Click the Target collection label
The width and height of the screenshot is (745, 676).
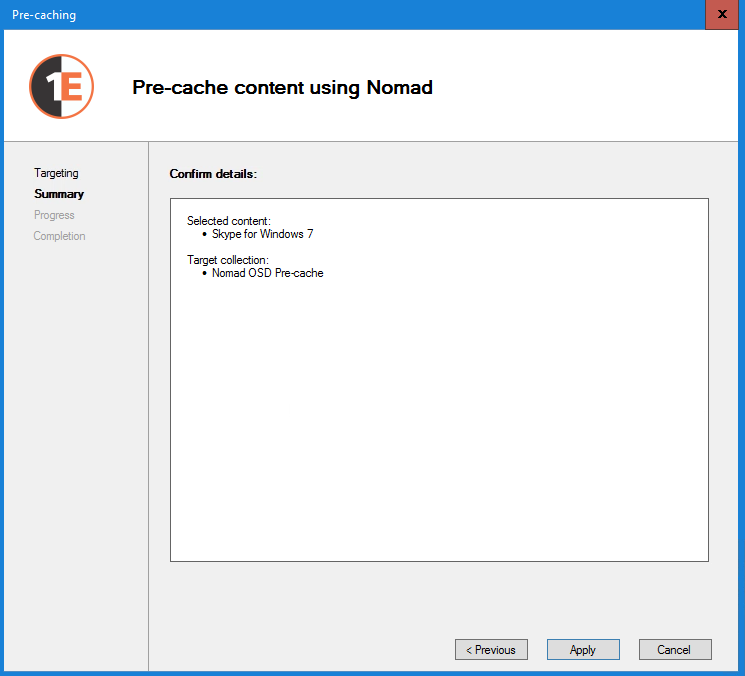click(x=227, y=260)
